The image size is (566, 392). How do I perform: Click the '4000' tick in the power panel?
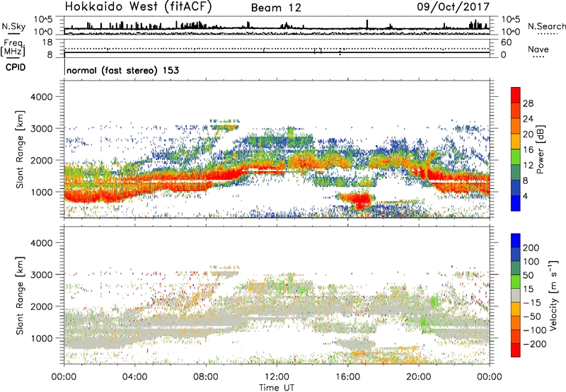click(x=42, y=97)
